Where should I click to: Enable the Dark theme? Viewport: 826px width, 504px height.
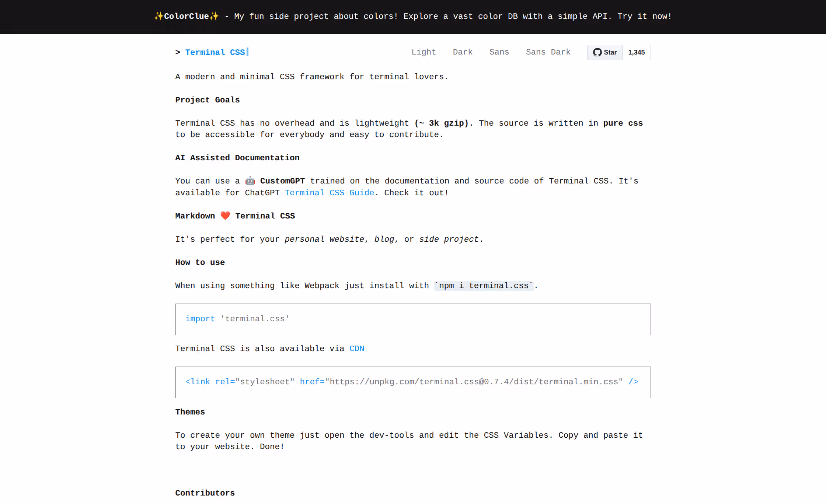463,52
